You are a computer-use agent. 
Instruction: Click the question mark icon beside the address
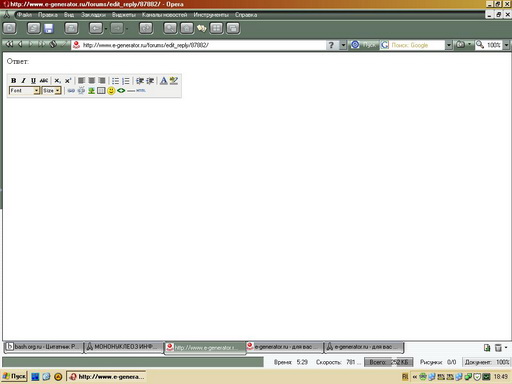pyautogui.click(x=331, y=45)
